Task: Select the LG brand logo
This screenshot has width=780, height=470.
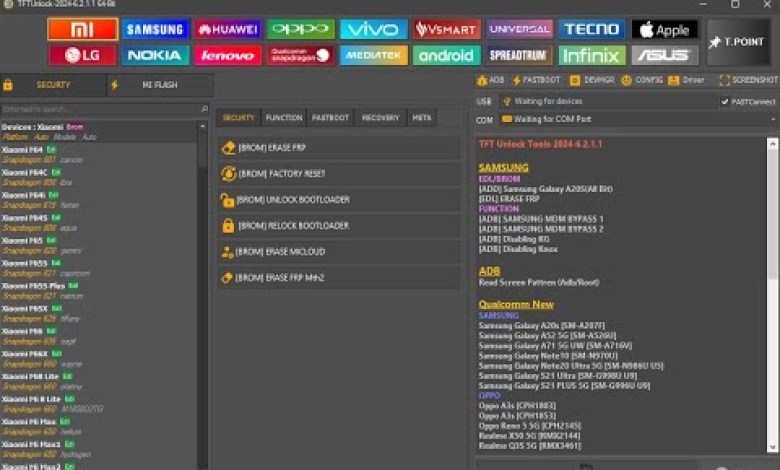Action: (83, 55)
